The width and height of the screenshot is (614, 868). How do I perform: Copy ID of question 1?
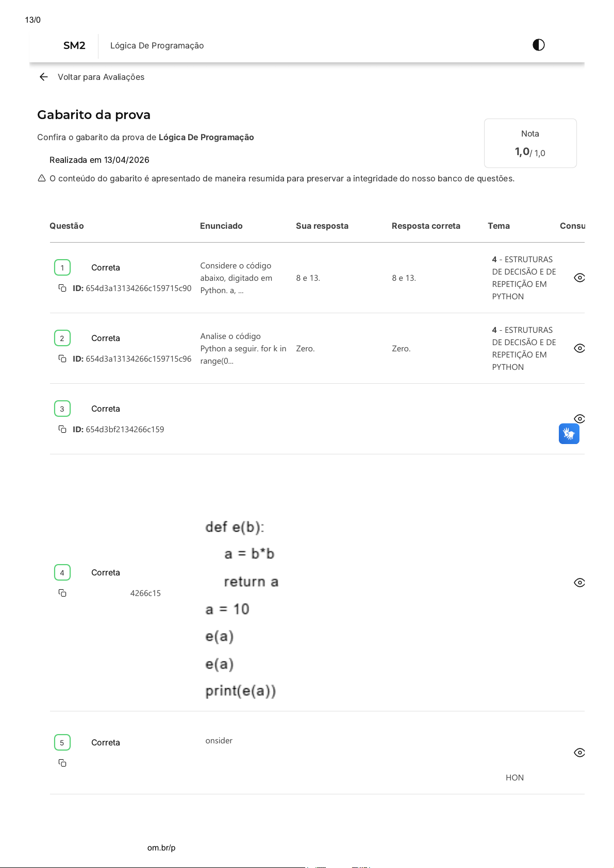coord(62,288)
